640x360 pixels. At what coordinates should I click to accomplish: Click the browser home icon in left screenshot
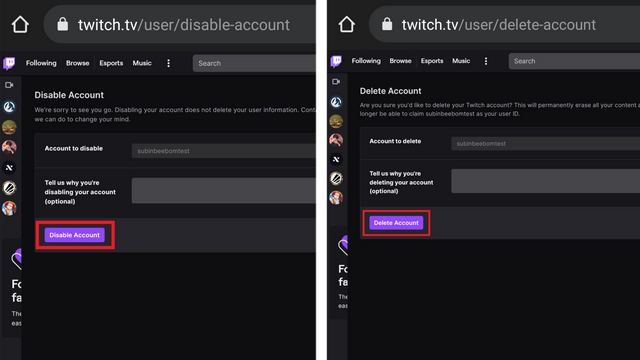[20, 24]
